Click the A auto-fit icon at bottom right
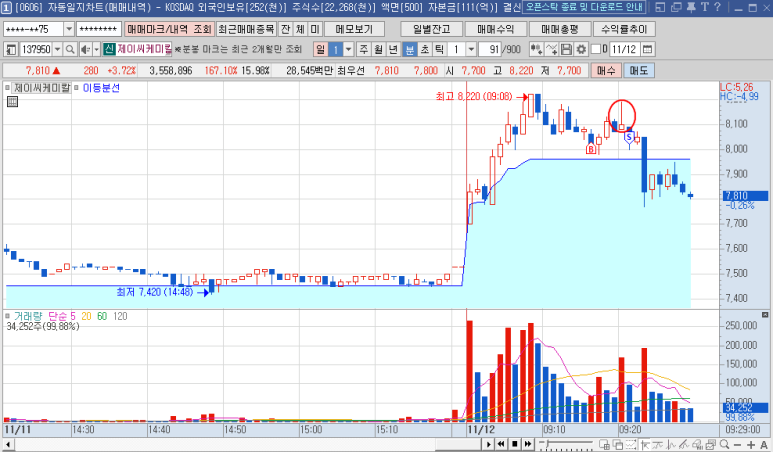Screen dimensions: 773x452 [764, 444]
